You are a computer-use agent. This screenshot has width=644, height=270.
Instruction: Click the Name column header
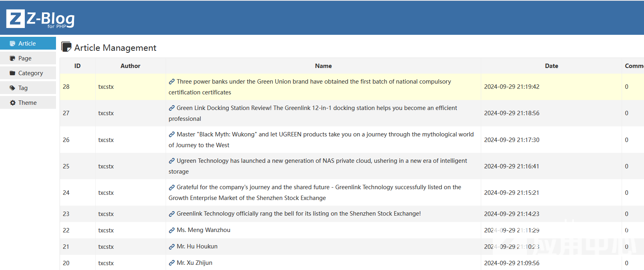(323, 66)
